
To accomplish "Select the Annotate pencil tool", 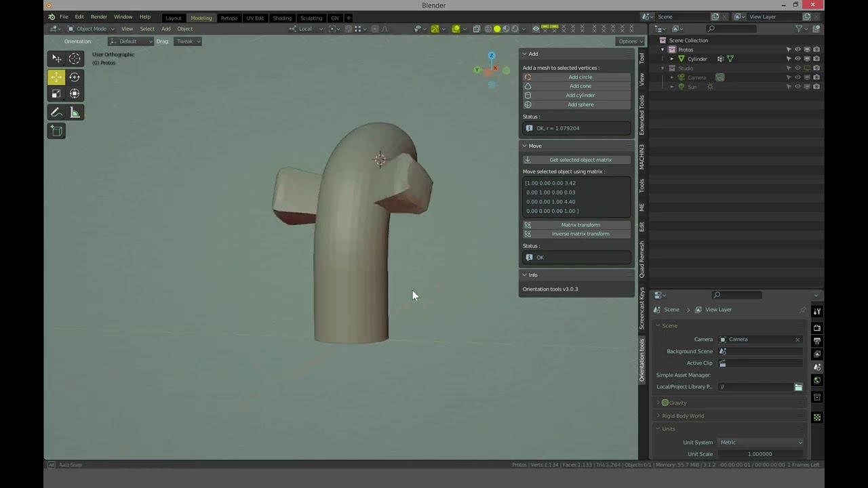I will pyautogui.click(x=56, y=113).
